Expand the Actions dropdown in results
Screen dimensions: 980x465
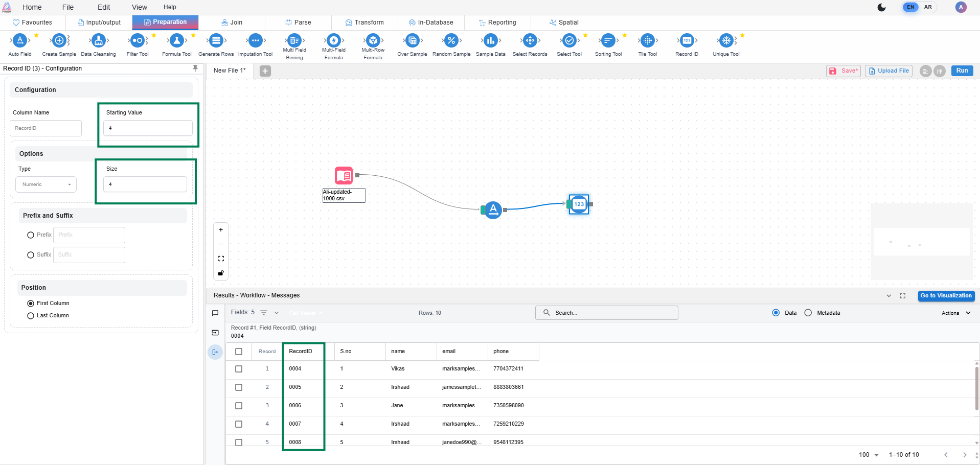[x=955, y=313]
